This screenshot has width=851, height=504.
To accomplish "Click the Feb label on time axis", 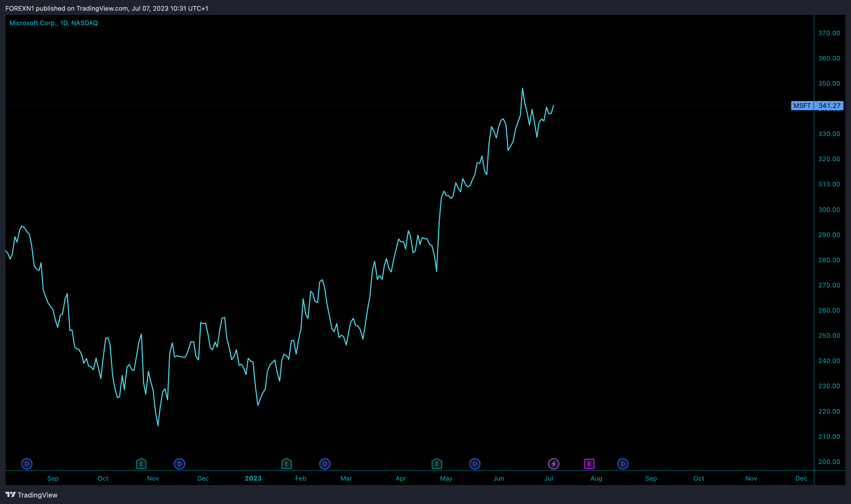I will click(301, 478).
